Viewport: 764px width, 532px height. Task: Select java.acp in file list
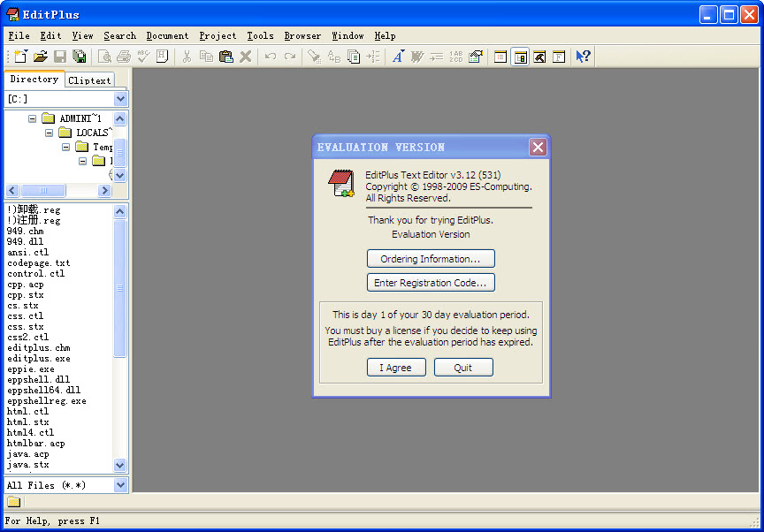[28, 453]
